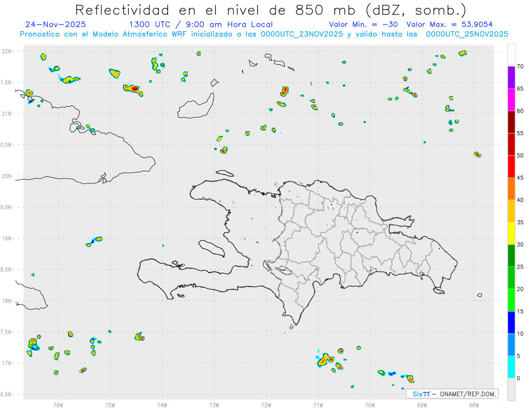Click the magenta 60–65 dBZ colorbar segment
The height and width of the screenshot is (411, 532).
tap(511, 100)
